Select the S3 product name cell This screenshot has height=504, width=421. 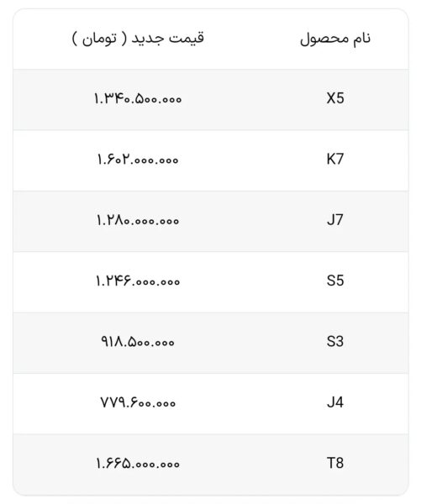pos(335,341)
